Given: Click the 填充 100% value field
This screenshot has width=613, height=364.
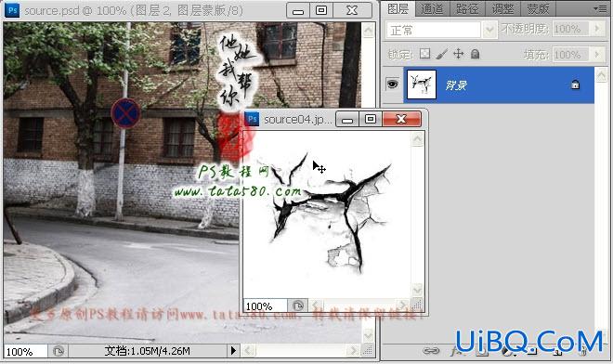Looking at the screenshot, I should (x=571, y=55).
